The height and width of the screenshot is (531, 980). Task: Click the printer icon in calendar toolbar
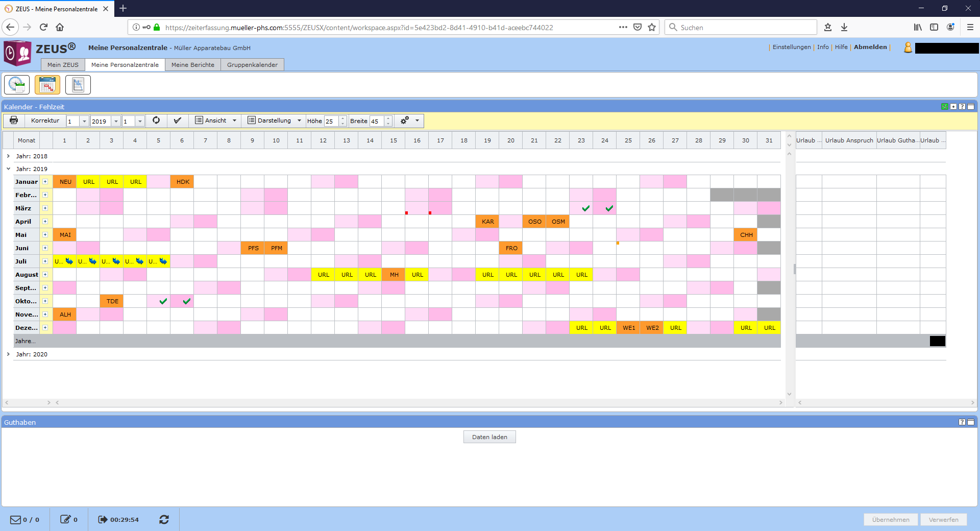(x=14, y=120)
